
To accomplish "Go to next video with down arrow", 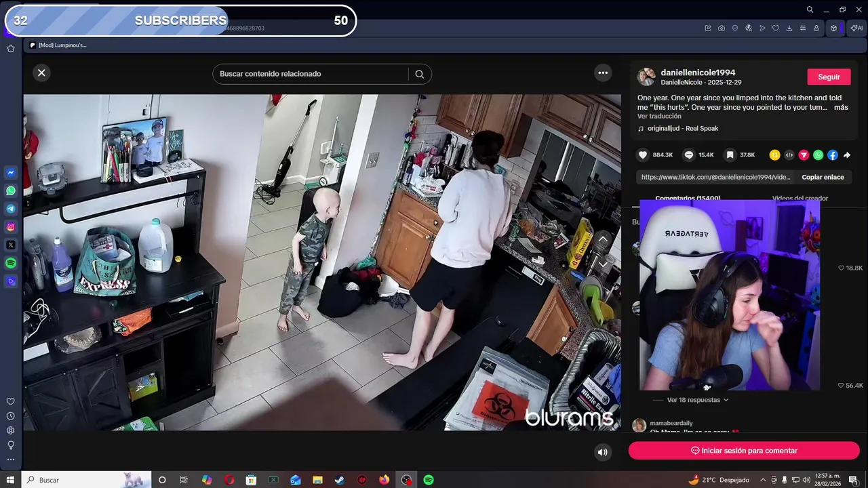I will [603, 264].
